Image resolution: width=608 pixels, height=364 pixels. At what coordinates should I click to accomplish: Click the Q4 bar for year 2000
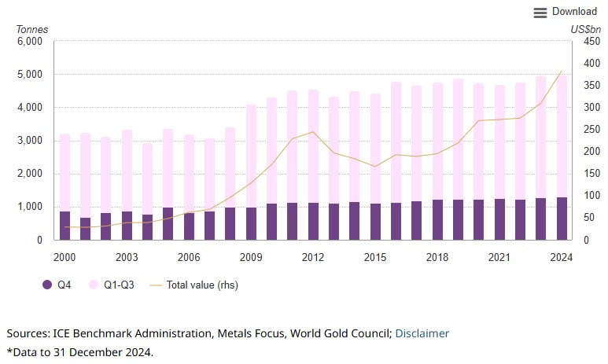coord(65,226)
